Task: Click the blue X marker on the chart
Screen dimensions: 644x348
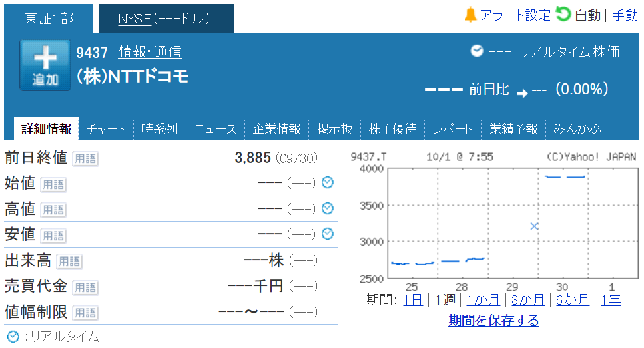Action: [x=534, y=226]
